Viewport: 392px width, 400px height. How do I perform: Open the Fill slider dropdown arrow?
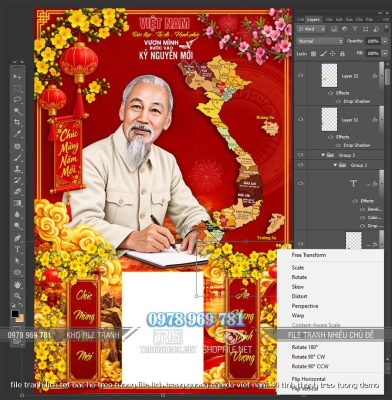385,53
